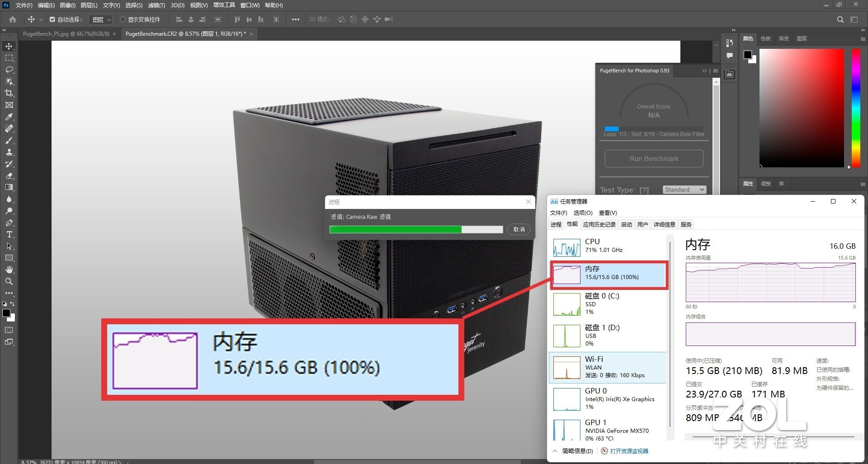Open the 滤镜(T) menu
This screenshot has width=868, height=464.
tap(156, 5)
